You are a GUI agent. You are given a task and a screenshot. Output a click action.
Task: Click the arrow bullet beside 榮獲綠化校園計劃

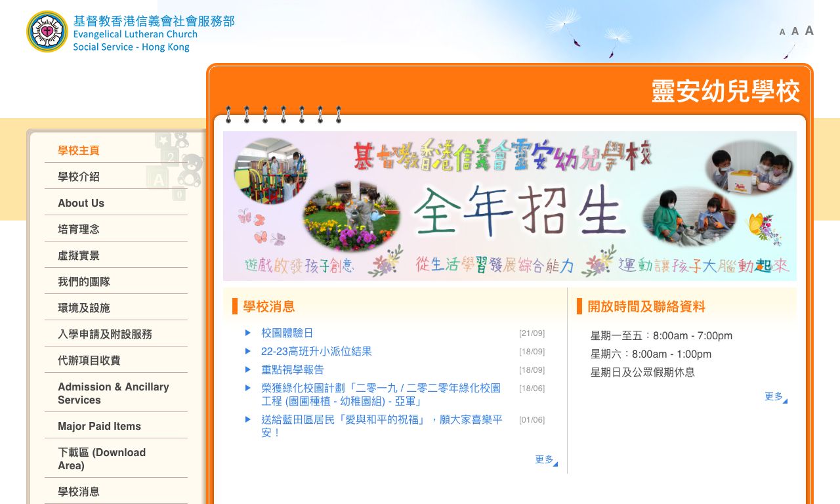tap(248, 388)
